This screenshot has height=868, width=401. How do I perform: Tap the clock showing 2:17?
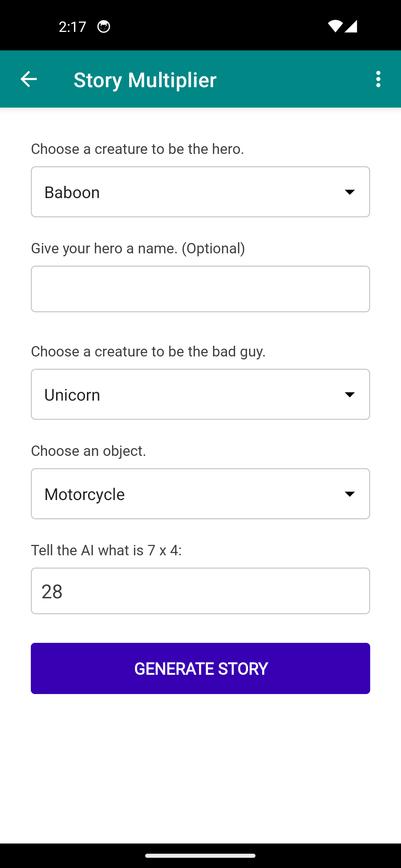[x=72, y=27]
